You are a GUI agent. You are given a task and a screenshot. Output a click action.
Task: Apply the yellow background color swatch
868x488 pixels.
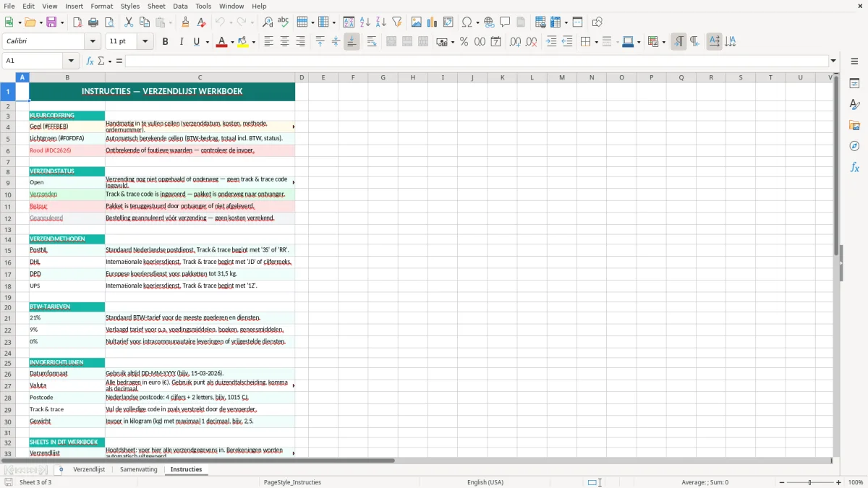(243, 42)
